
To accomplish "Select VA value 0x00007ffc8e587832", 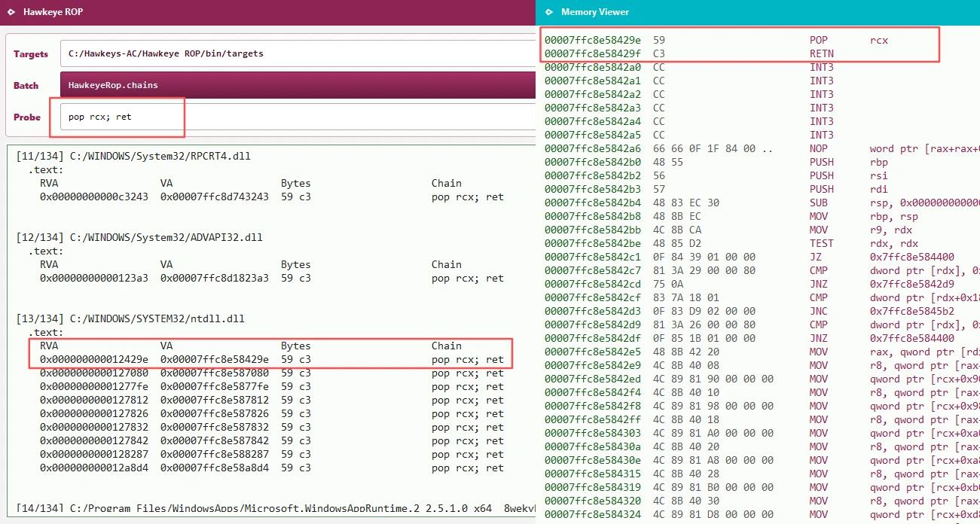I will click(215, 428).
